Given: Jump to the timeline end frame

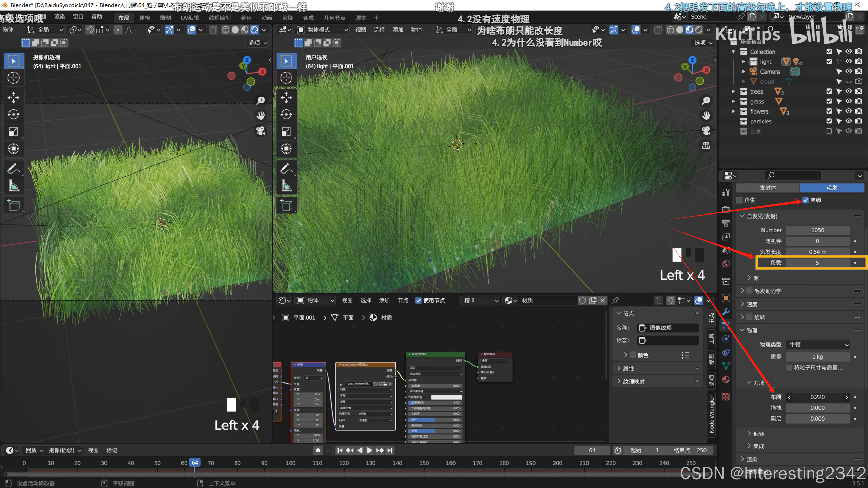Looking at the screenshot, I should [390, 450].
